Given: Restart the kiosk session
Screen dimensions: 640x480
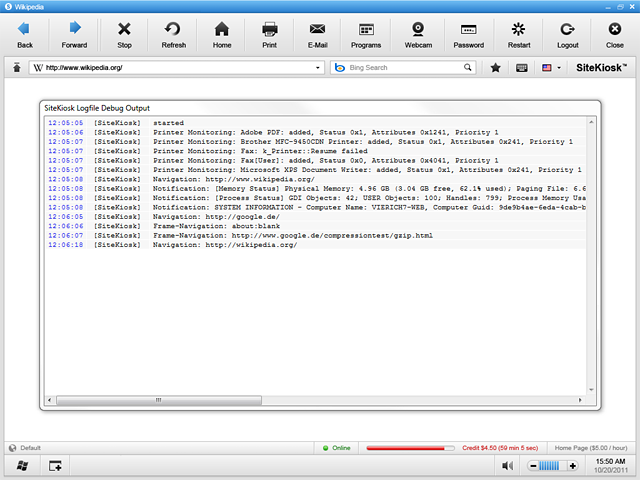Looking at the screenshot, I should click(x=518, y=34).
